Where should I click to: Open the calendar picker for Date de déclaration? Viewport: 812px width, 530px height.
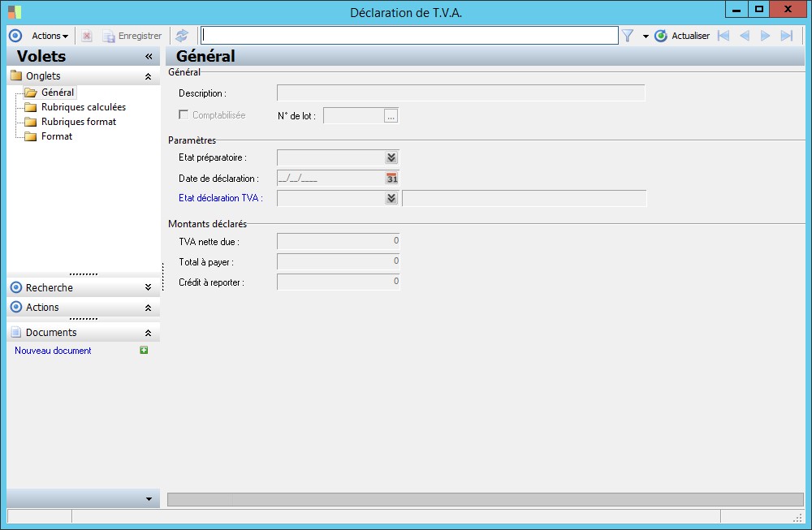pyautogui.click(x=392, y=179)
